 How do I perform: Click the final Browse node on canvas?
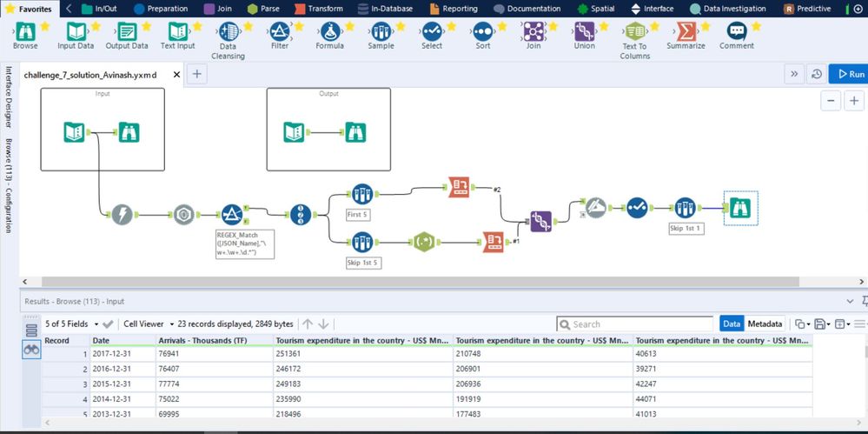tap(740, 208)
